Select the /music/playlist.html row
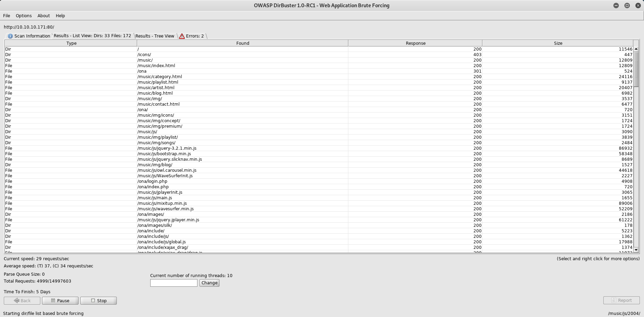Image resolution: width=644 pixels, height=317 pixels. click(x=319, y=82)
